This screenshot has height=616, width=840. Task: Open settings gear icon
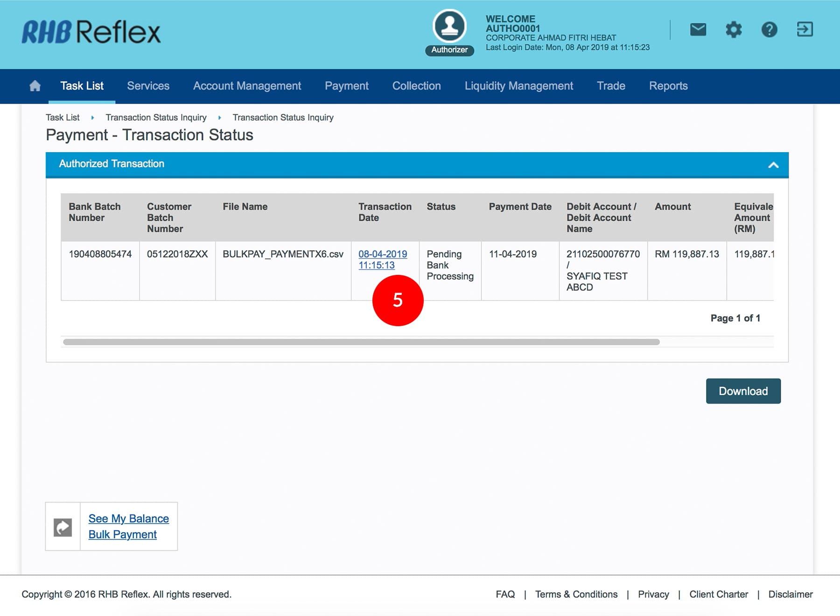[x=734, y=30]
